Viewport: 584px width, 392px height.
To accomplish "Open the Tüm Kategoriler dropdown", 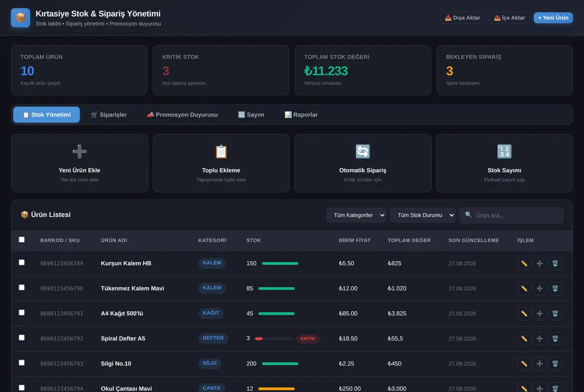I will click(356, 215).
